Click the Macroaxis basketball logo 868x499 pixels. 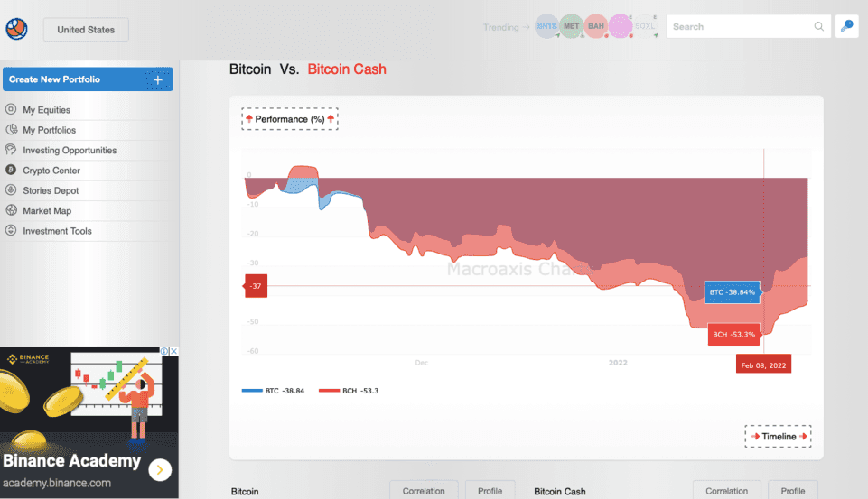tap(16, 30)
